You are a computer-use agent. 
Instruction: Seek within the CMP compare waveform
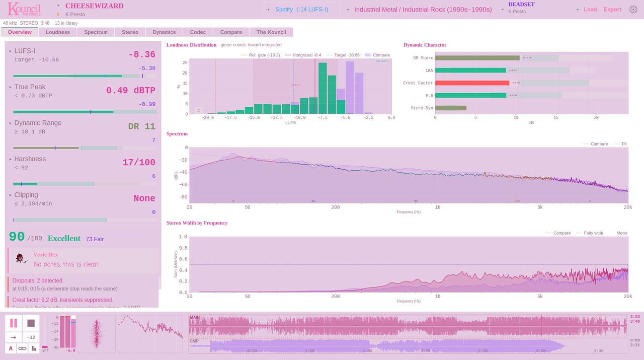[408, 346]
